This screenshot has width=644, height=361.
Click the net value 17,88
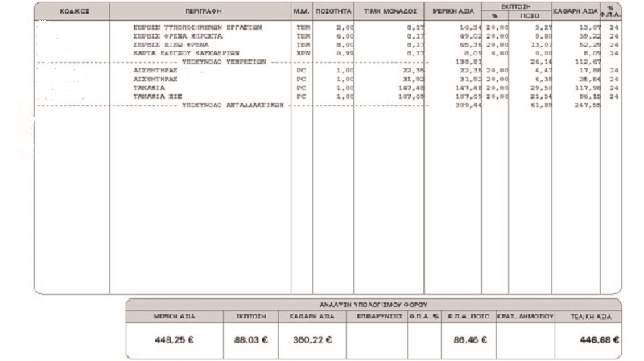590,71
